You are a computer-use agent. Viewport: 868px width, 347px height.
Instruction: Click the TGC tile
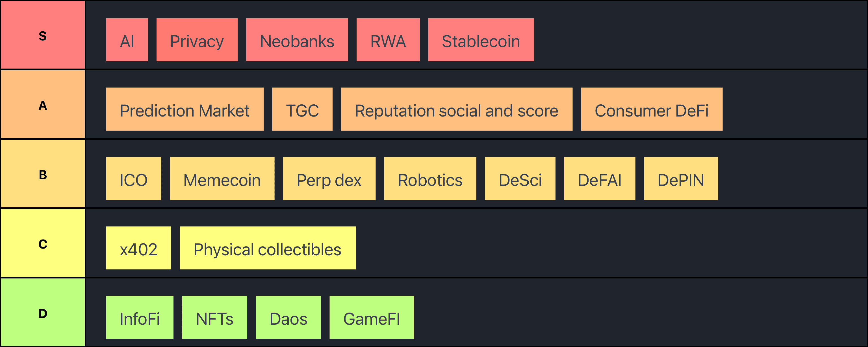pyautogui.click(x=302, y=109)
